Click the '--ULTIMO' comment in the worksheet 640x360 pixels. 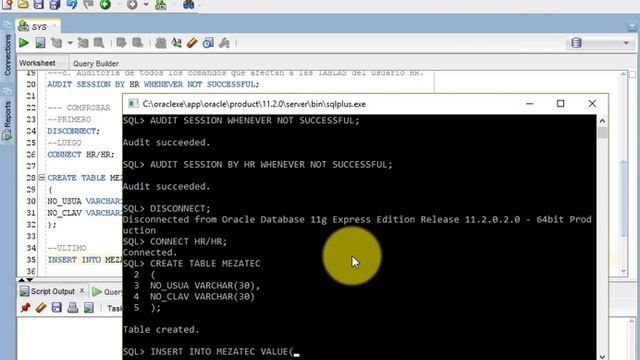(x=67, y=248)
